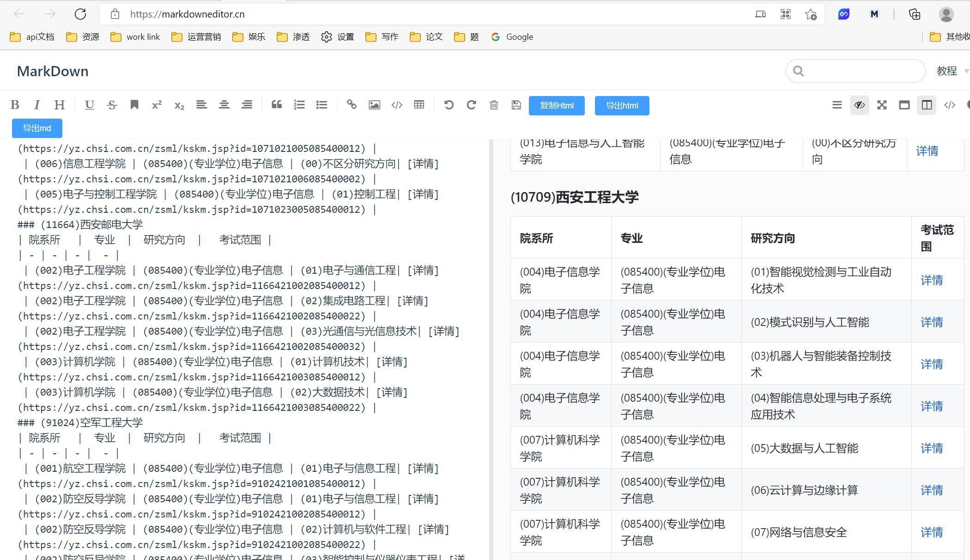Open the 资源 bookmarks folder
This screenshot has width=970, height=560.
pyautogui.click(x=83, y=37)
